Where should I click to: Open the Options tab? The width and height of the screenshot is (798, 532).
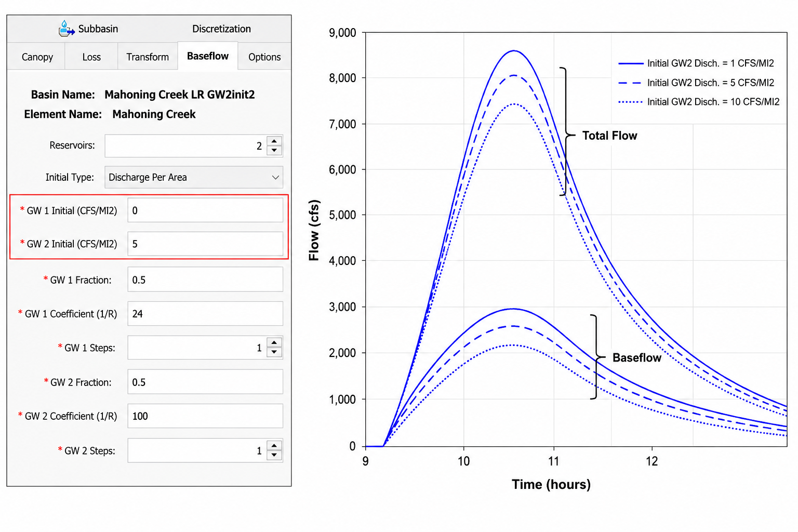(x=264, y=57)
